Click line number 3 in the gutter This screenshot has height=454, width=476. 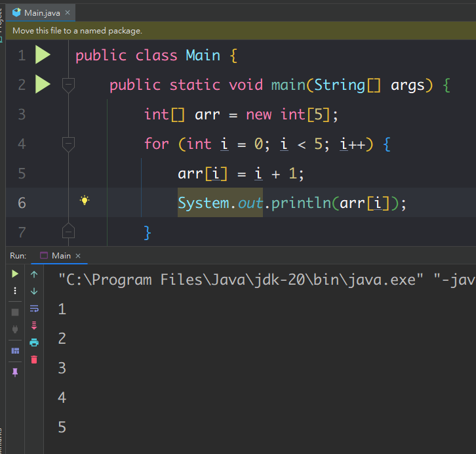22,114
